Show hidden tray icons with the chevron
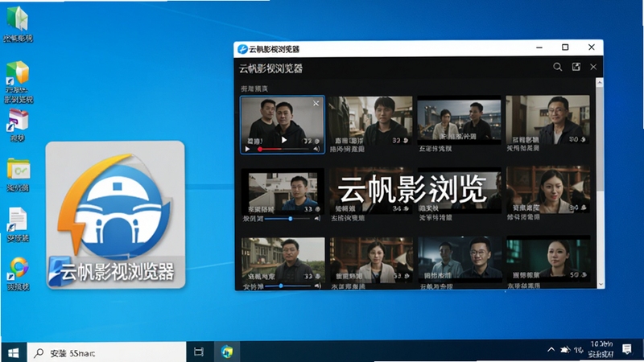The height and width of the screenshot is (362, 644). [x=551, y=350]
